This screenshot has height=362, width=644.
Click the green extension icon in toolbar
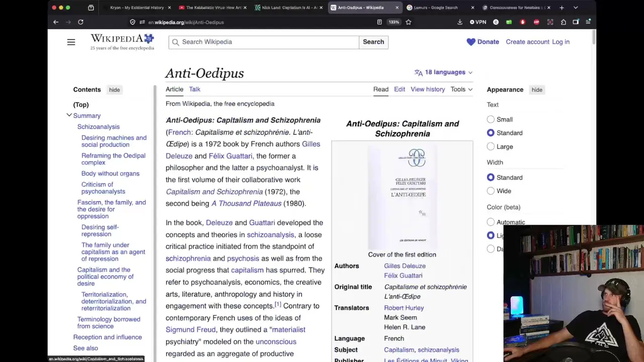[x=509, y=22]
